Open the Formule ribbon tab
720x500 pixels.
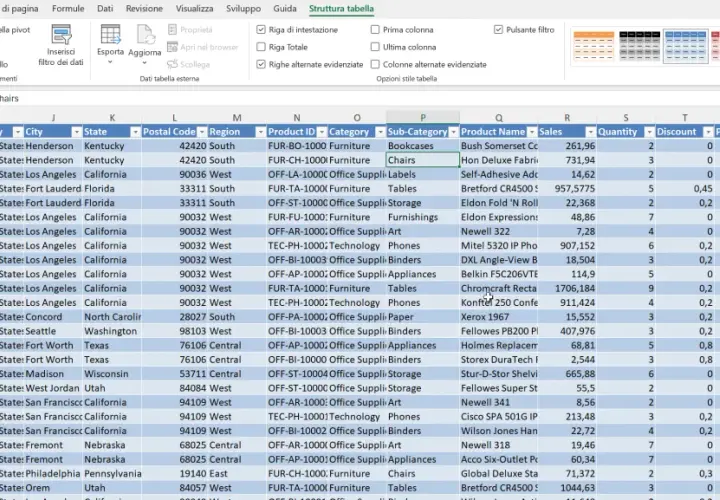[68, 8]
